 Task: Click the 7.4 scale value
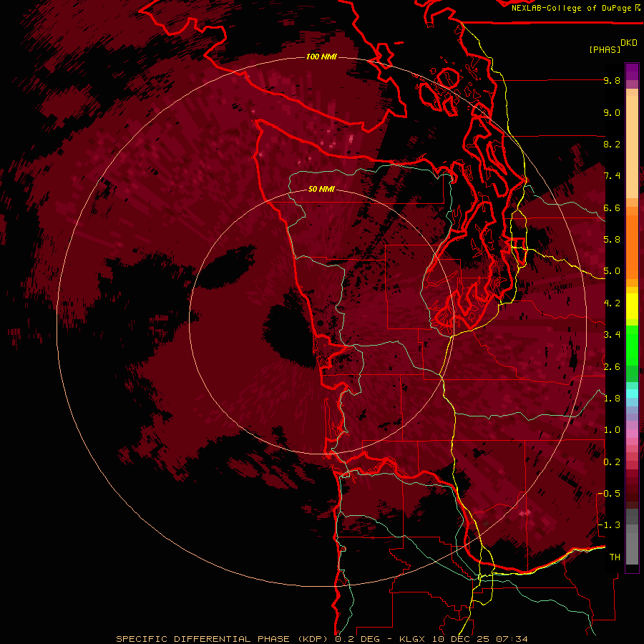[x=612, y=176]
